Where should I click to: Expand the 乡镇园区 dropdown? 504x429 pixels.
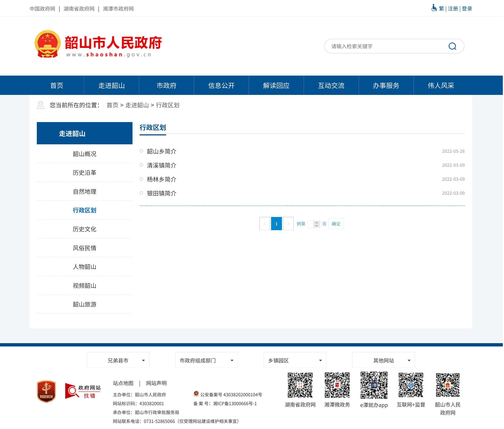coord(295,360)
